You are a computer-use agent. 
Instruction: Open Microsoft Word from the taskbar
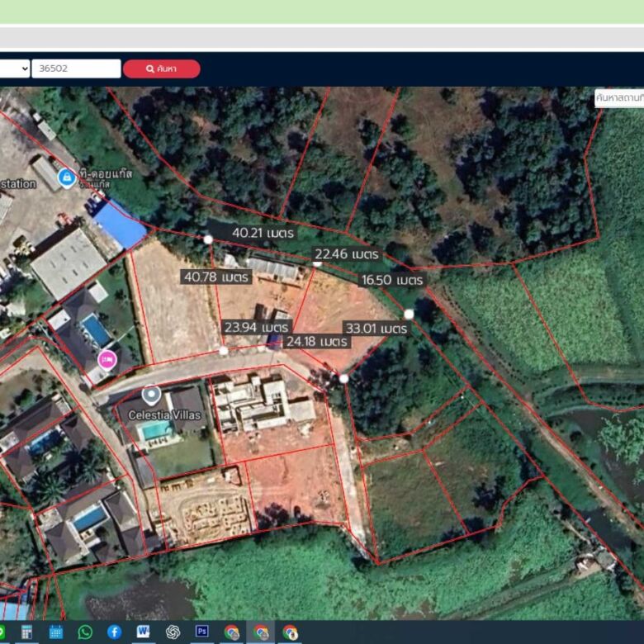click(x=144, y=632)
